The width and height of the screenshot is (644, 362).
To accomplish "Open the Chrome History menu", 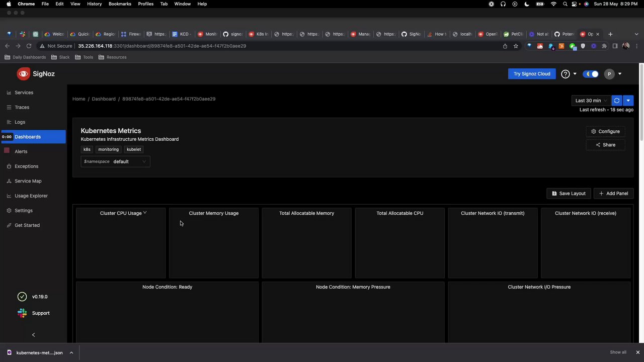I will pyautogui.click(x=94, y=4).
